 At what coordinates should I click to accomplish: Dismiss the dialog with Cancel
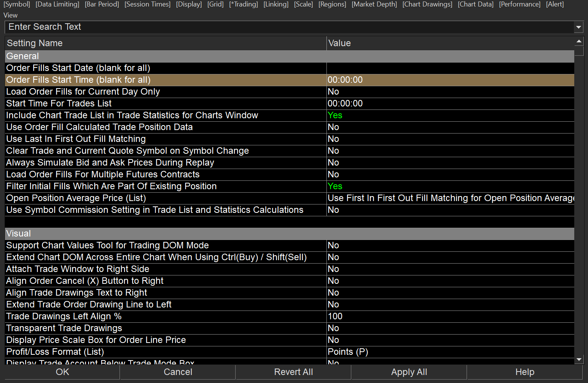click(x=178, y=372)
